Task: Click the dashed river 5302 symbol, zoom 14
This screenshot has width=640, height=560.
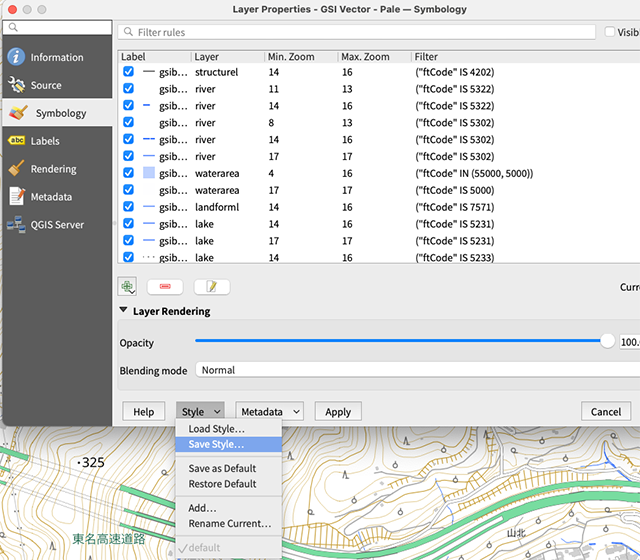Action: coord(149,139)
